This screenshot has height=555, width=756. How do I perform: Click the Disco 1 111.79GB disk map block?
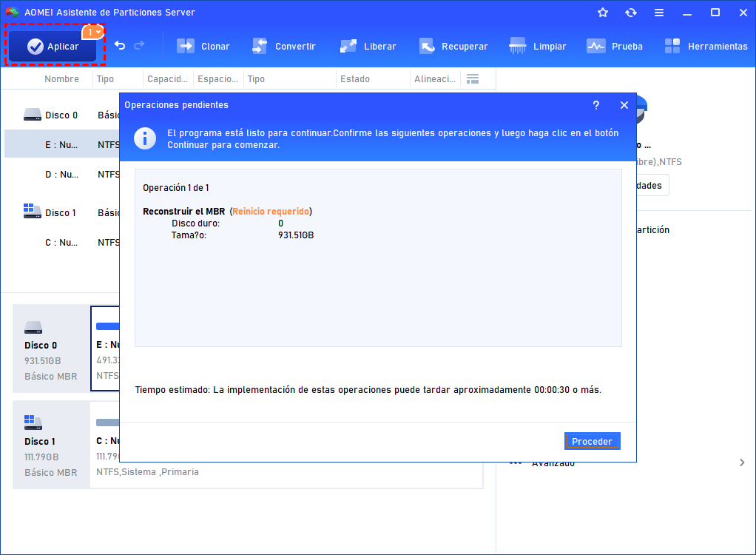tap(51, 445)
